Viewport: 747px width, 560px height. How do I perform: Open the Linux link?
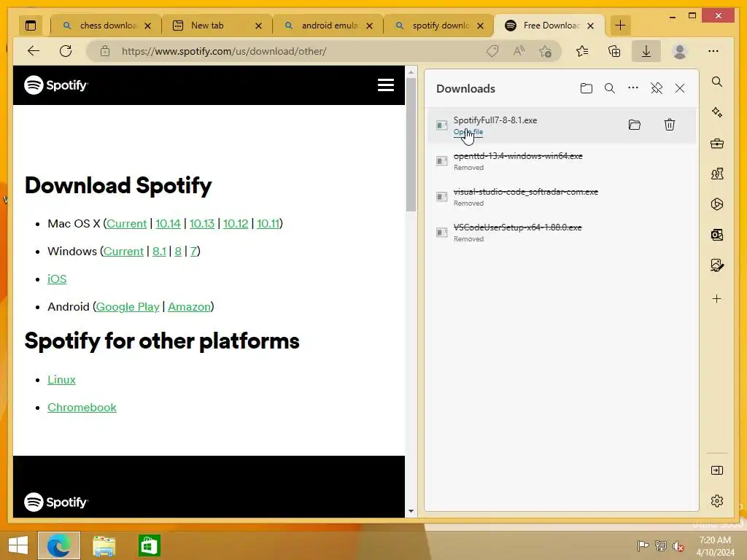(61, 379)
